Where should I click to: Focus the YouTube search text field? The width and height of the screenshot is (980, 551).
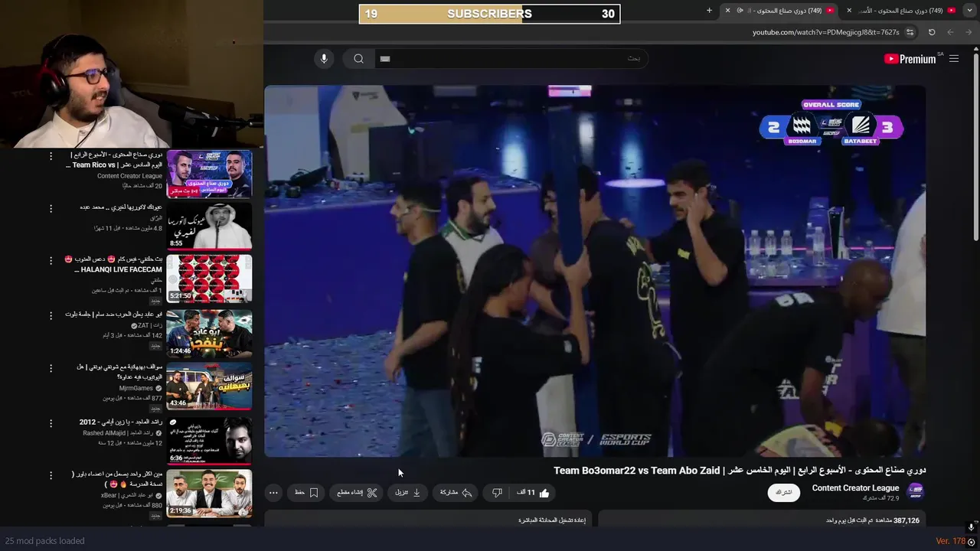[x=511, y=59]
